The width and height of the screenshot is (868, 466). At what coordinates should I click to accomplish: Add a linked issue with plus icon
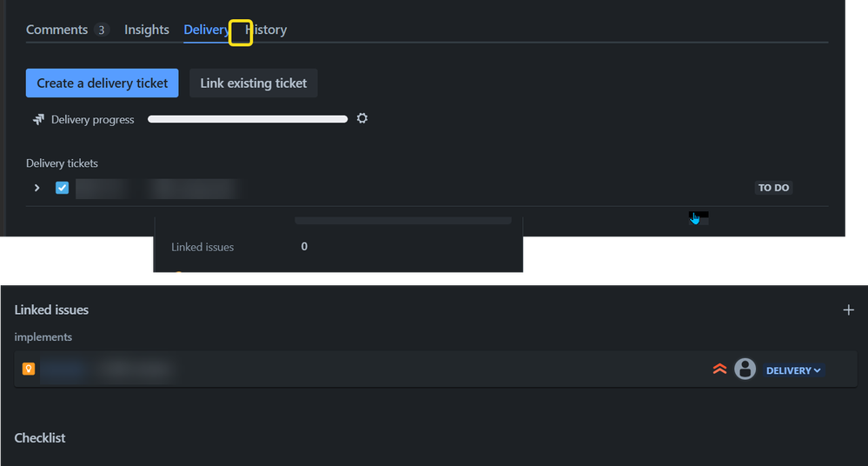click(848, 310)
